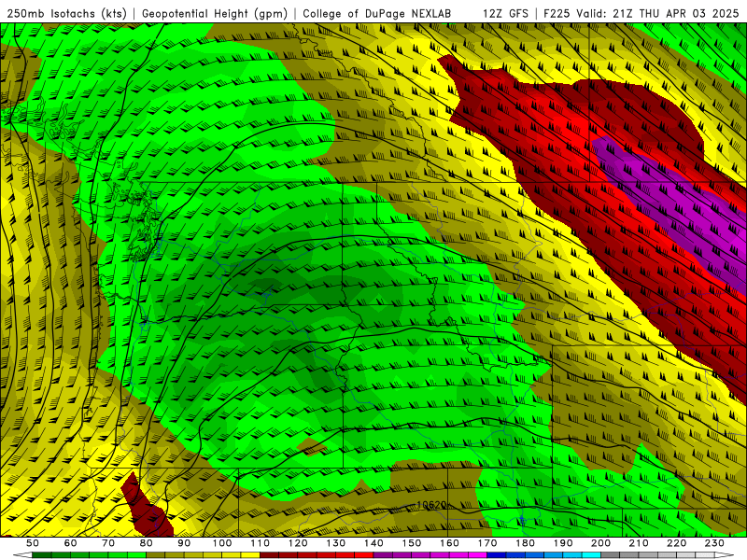Click the 100 kt value on the color scale
This screenshot has height=560, width=747.
click(222, 543)
